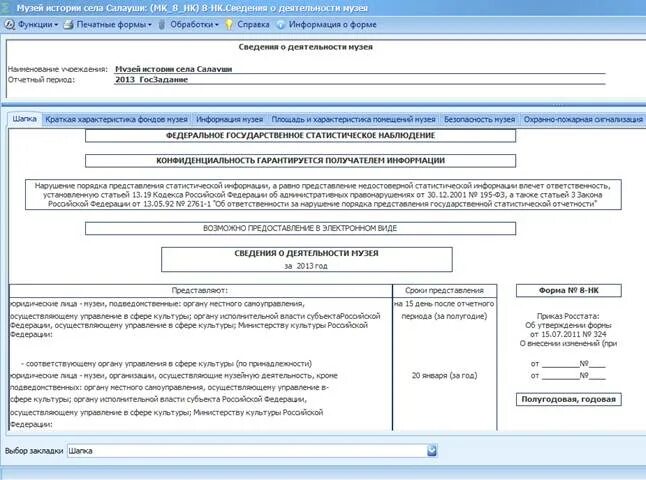
Task: Click the Функции gear icon
Action: (x=9, y=25)
